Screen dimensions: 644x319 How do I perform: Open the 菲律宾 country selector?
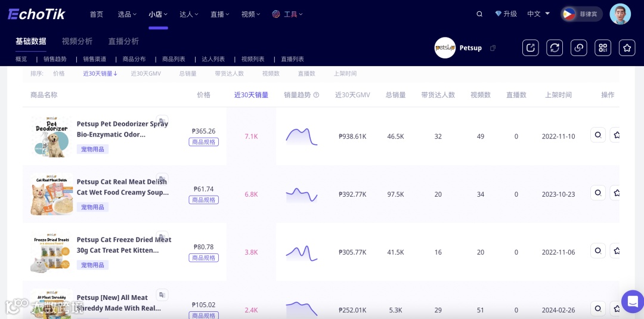pyautogui.click(x=581, y=14)
